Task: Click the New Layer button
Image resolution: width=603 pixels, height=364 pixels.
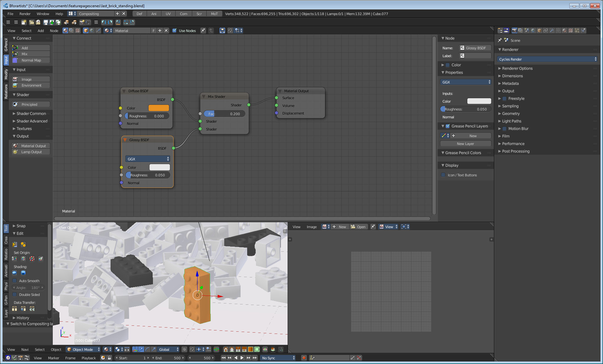Action: [465, 144]
